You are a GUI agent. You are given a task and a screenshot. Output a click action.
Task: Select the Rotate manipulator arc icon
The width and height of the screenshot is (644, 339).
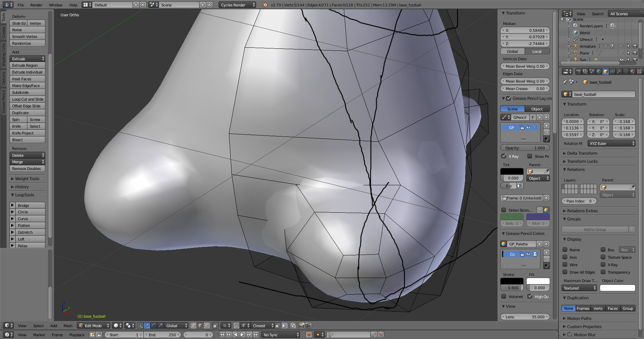click(154, 325)
